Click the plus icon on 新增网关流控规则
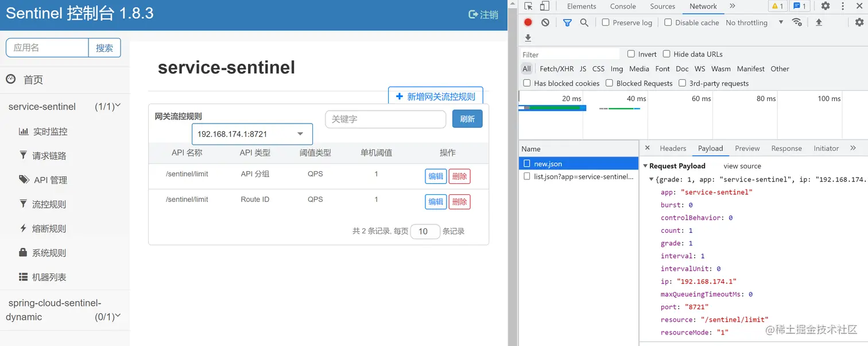 tap(400, 97)
